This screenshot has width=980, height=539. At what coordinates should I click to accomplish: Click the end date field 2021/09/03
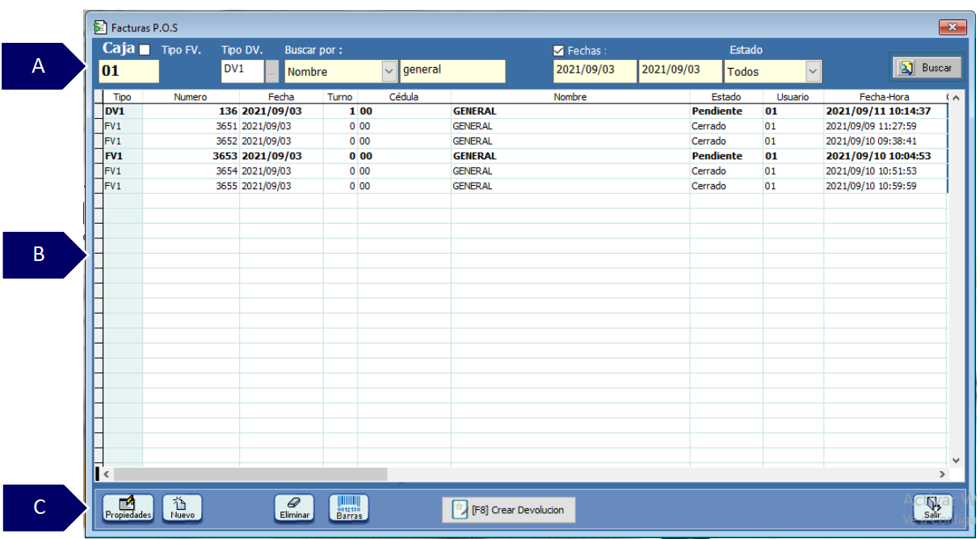click(x=680, y=71)
